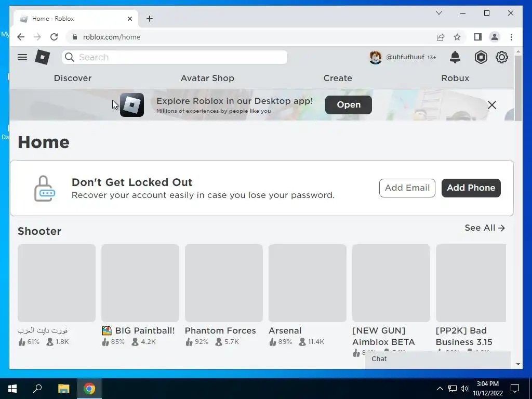Go to the Avatar Shop tab
Screen dimensions: 532x399
tap(207, 78)
